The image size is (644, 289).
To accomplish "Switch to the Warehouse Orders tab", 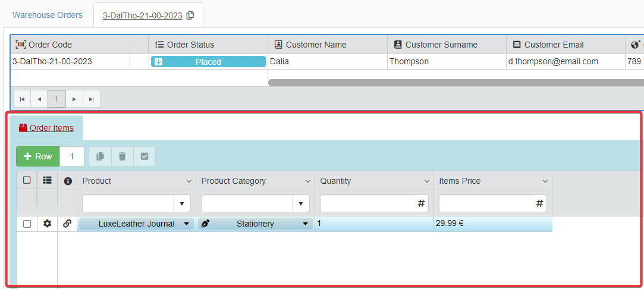I will coord(48,15).
